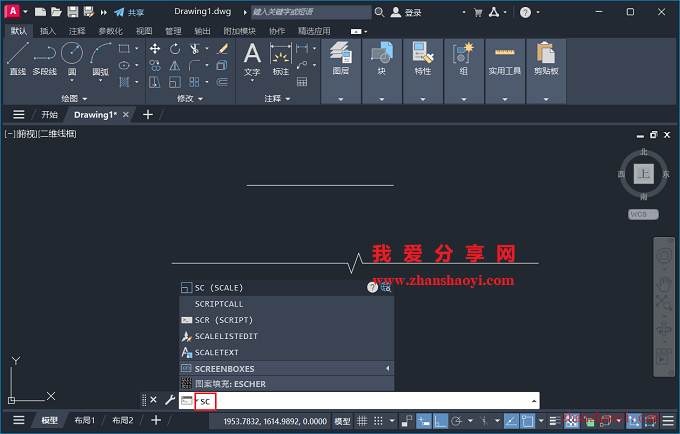680x434 pixels.
Task: Toggle grid display in status bar
Action: 362,421
